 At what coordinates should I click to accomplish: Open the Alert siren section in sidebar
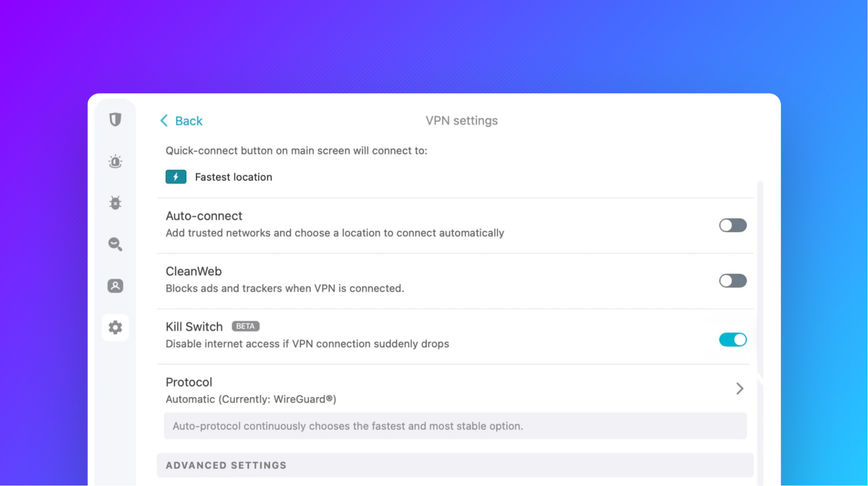115,161
